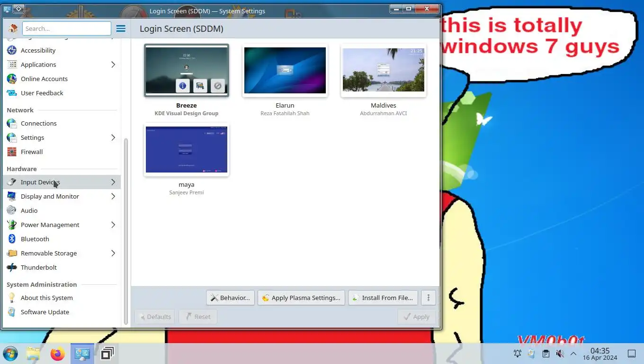Screen dimensions: 644x364
Task: Click the show desktop button at taskbar end
Action: pos(632,354)
